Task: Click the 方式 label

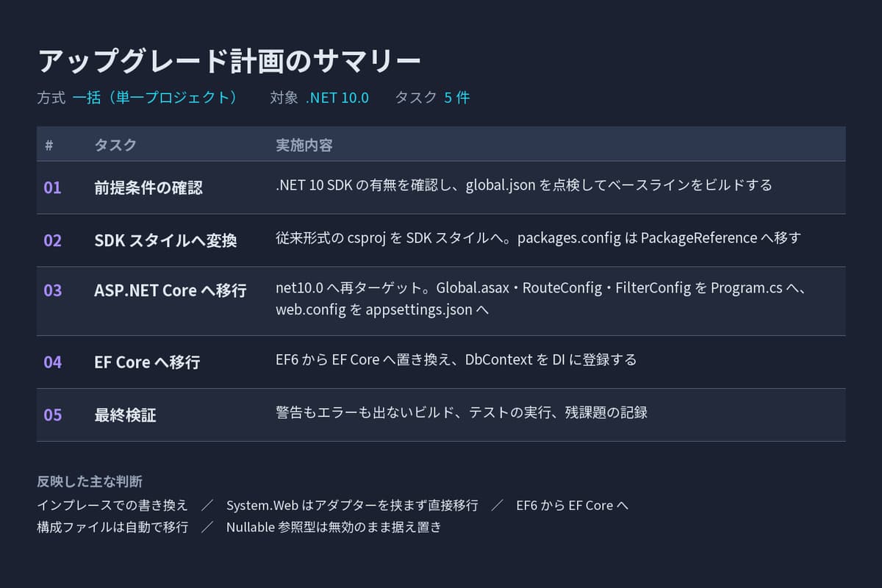Action: (x=51, y=98)
